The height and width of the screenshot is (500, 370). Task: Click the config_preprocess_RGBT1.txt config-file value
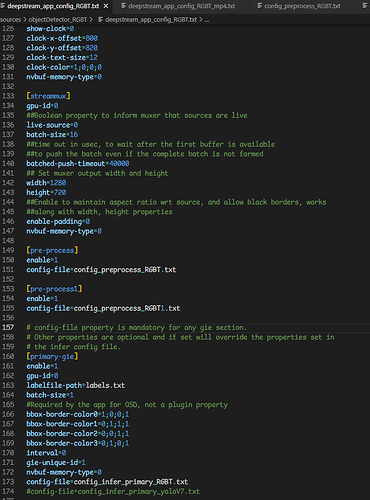pos(127,308)
